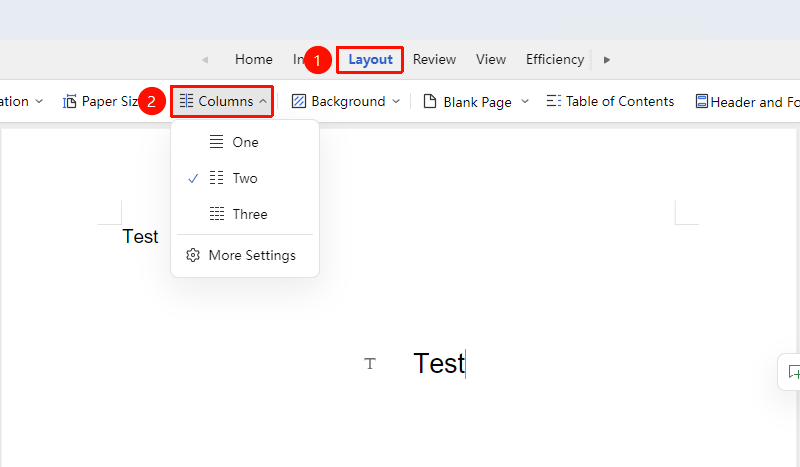Expand the dropdown arrow left of Paper Size
The image size is (800, 467).
click(x=39, y=102)
